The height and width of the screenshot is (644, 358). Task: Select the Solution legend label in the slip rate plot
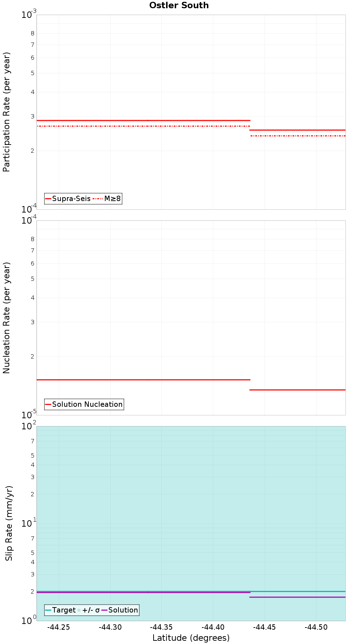[x=123, y=610]
